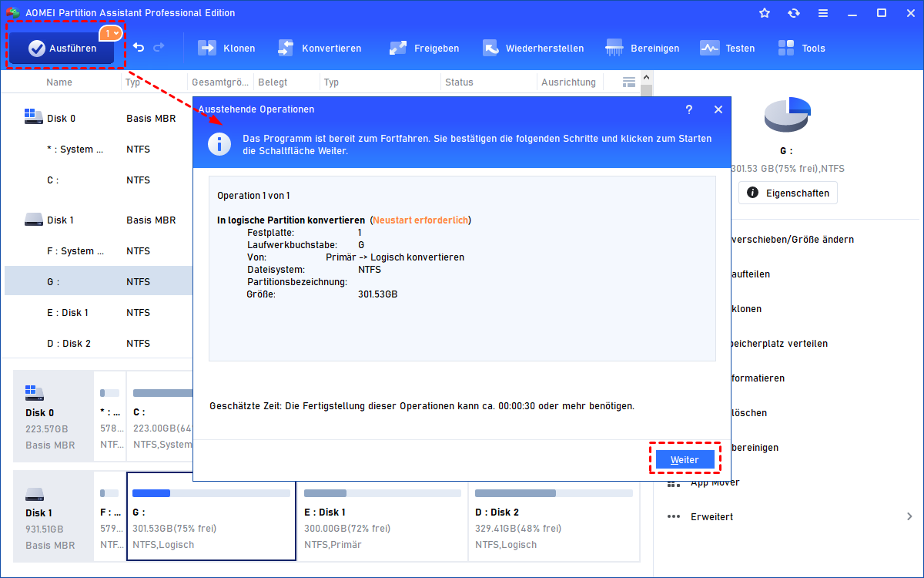
Task: Click the Speicherplatz verteilen option
Action: 780,344
